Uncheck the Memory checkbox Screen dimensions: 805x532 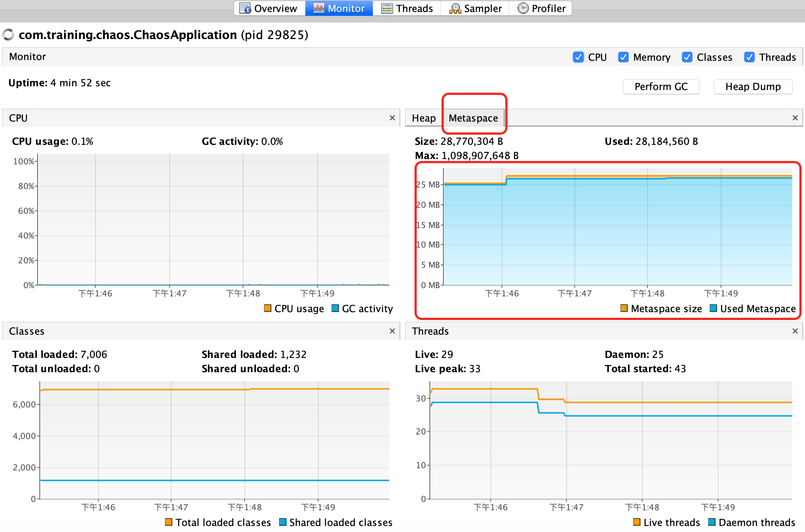623,57
